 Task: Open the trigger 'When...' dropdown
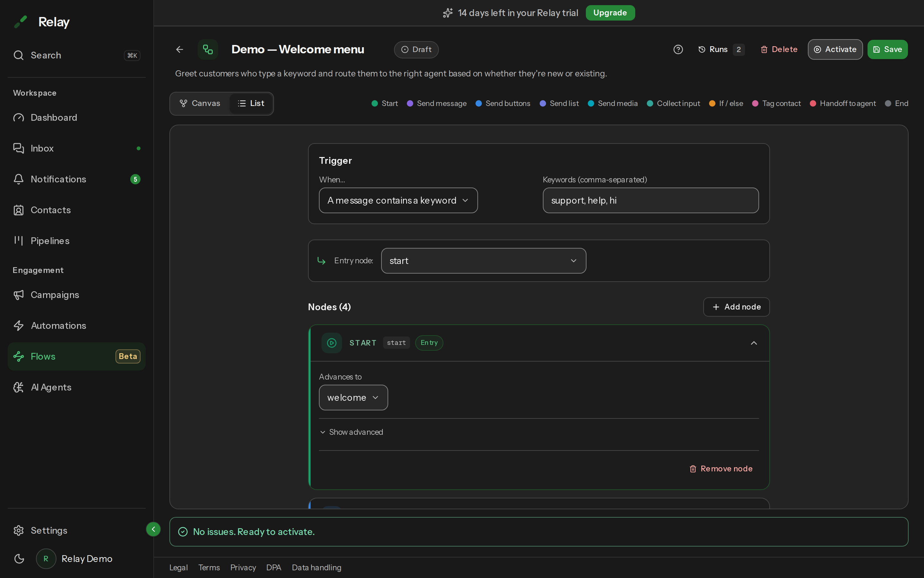pos(398,200)
